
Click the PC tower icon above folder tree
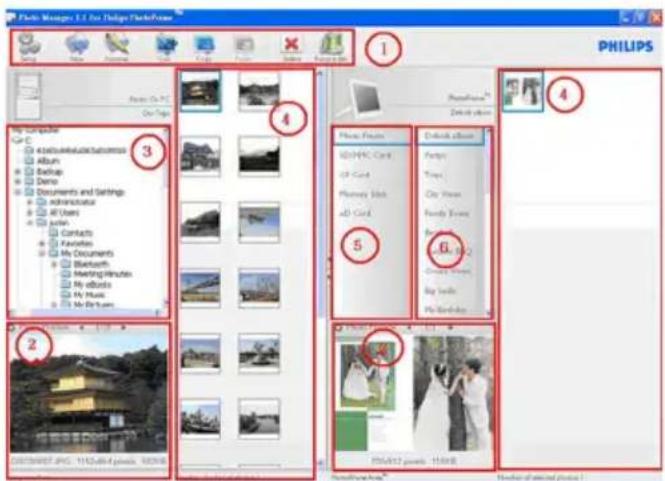pyautogui.click(x=28, y=96)
